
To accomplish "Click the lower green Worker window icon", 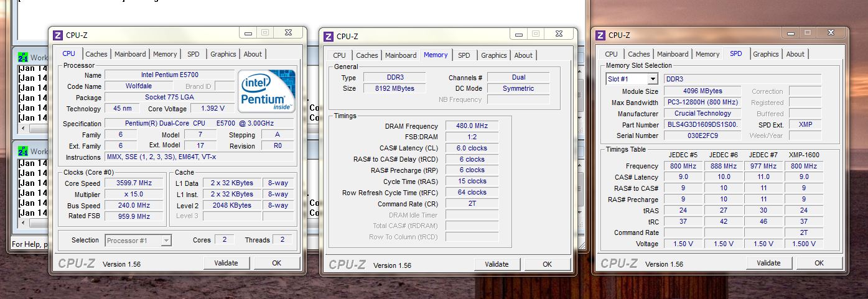I will (23, 151).
